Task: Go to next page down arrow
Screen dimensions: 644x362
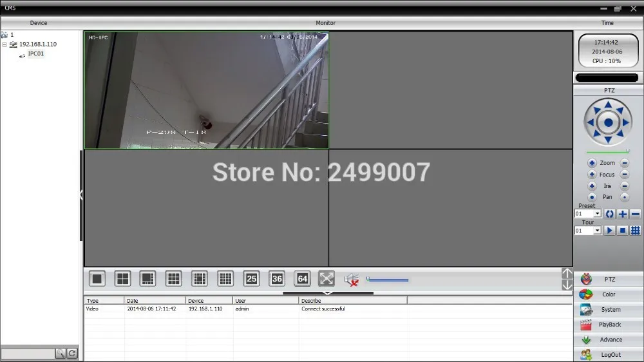Action: (567, 285)
